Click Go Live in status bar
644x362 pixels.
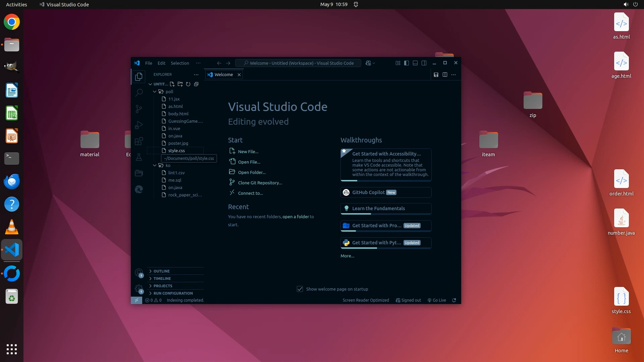(x=437, y=300)
